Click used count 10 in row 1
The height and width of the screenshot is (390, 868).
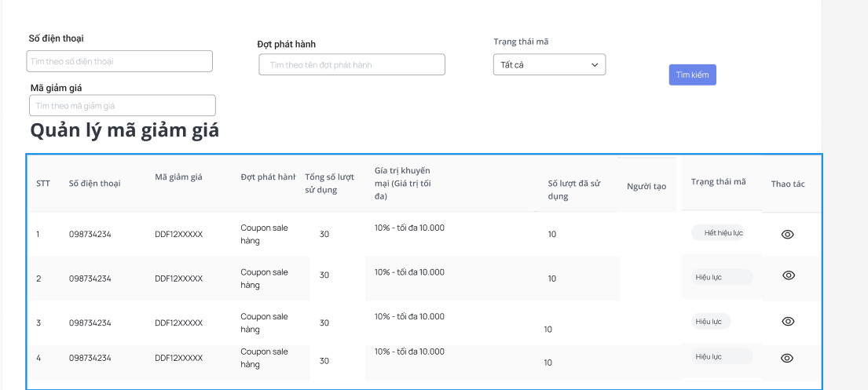[552, 235]
